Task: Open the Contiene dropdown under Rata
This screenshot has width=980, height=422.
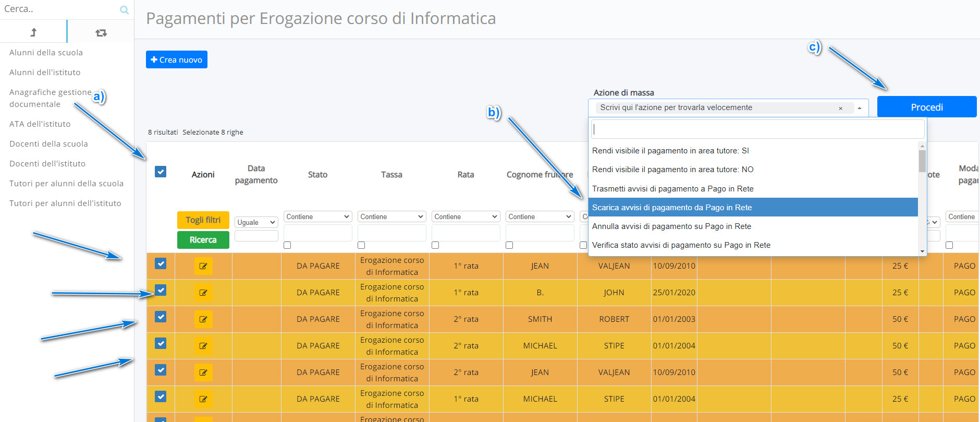Action: [465, 216]
